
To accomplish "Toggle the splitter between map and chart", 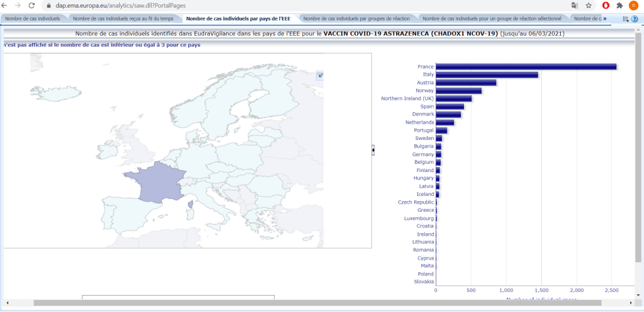I will pyautogui.click(x=373, y=150).
